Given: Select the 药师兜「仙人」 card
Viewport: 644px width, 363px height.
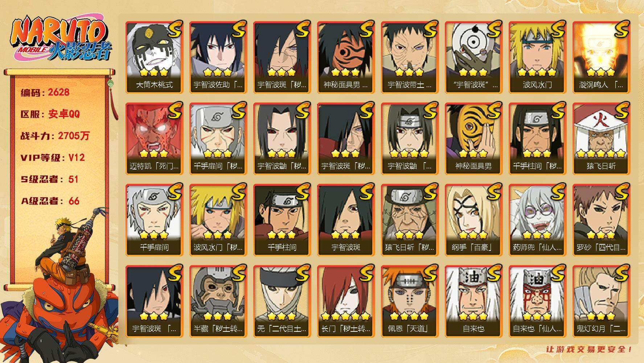Looking at the screenshot, I should [x=537, y=220].
